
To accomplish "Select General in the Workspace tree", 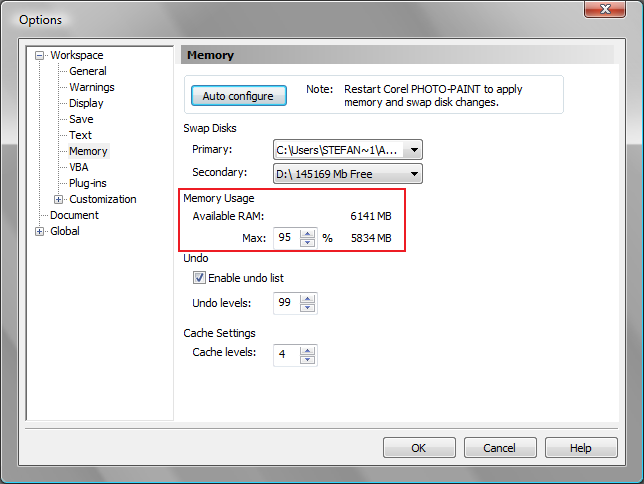I will click(87, 71).
